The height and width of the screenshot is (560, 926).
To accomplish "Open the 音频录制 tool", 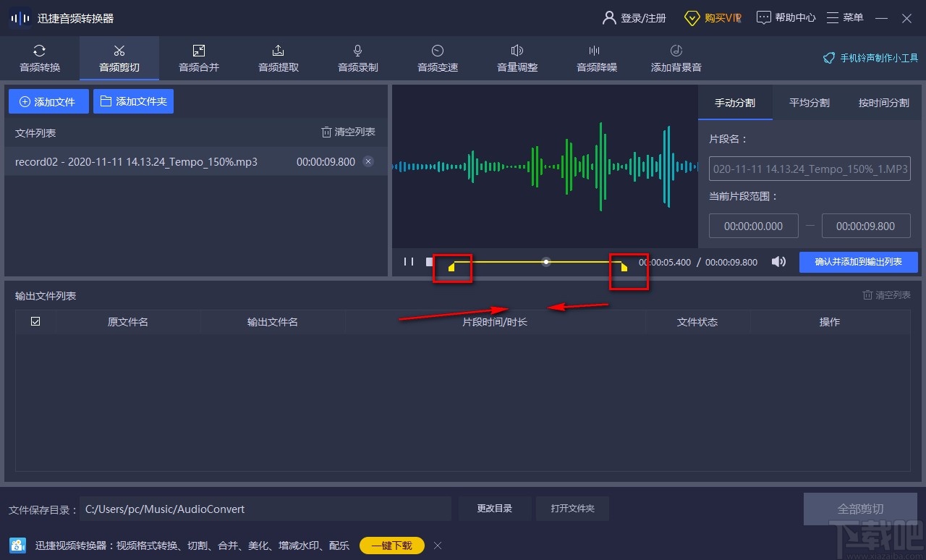I will point(357,58).
